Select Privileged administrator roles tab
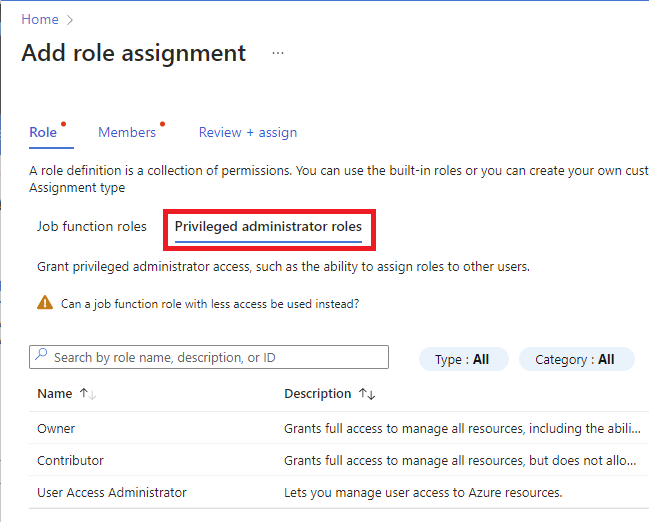The image size is (649, 522). click(x=268, y=227)
